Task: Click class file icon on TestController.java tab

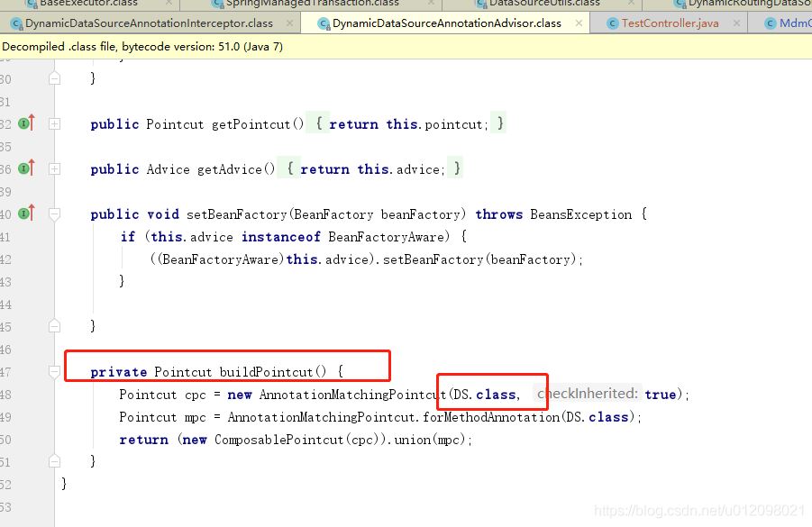Action: [x=613, y=23]
